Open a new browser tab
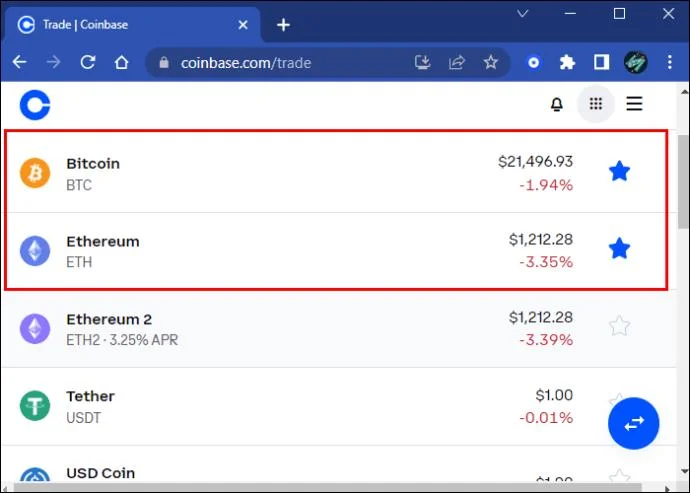The image size is (690, 493). pyautogui.click(x=283, y=25)
